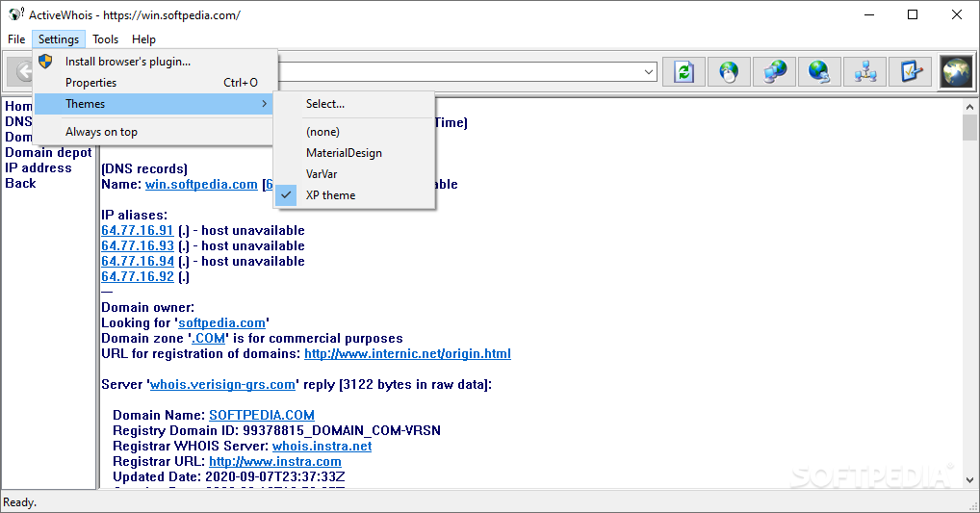Click the vertical scrollbar thumb
The height and width of the screenshot is (513, 980).
tap(969, 127)
